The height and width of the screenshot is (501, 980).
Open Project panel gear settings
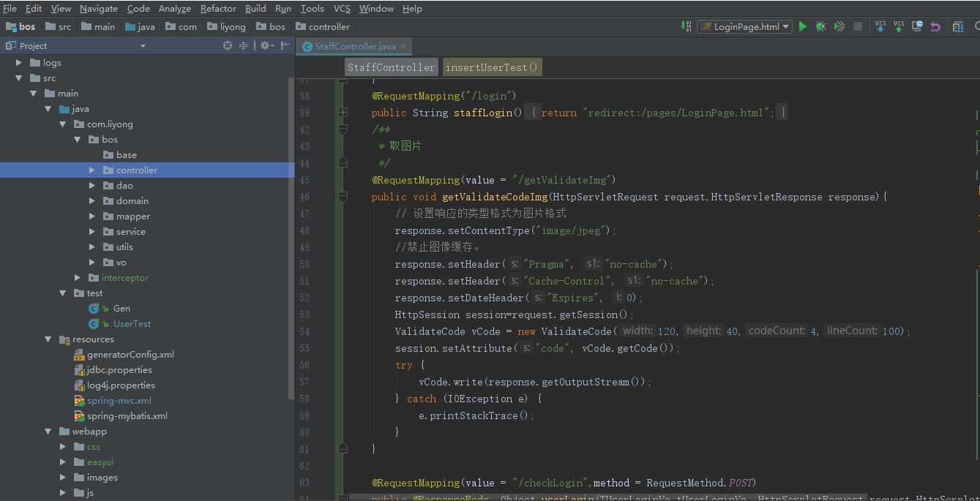(265, 45)
